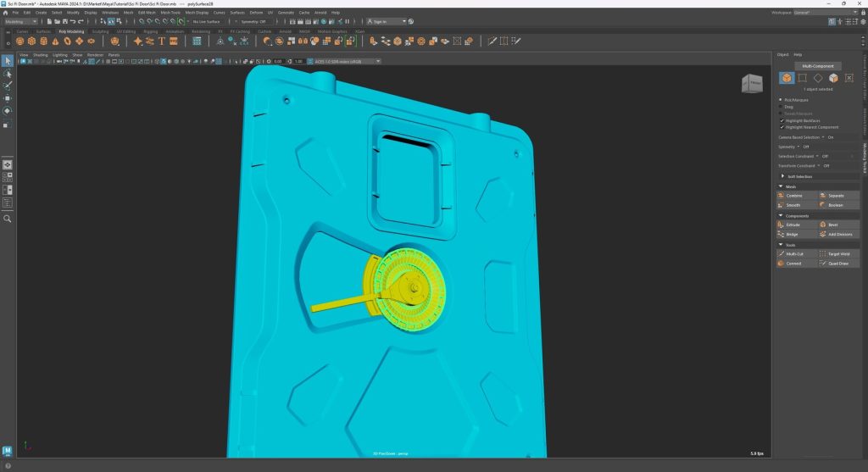
Task: Open the viewport Shading menu
Action: (41, 55)
